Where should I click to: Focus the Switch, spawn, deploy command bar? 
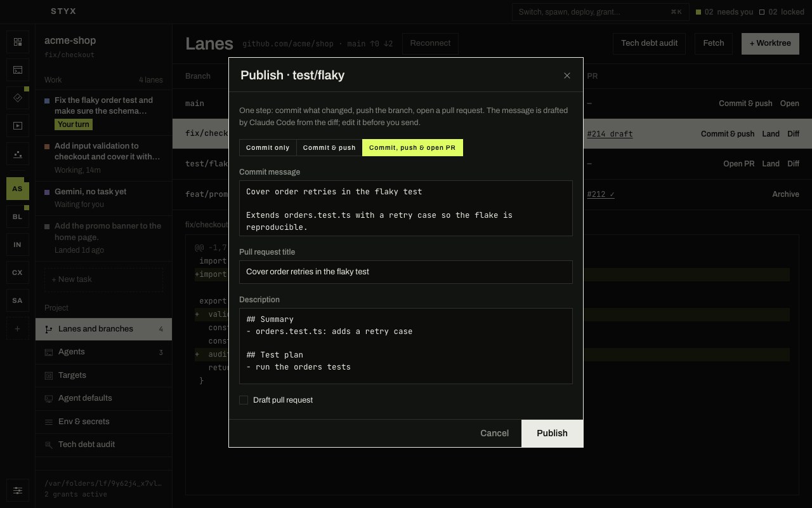[x=600, y=12]
